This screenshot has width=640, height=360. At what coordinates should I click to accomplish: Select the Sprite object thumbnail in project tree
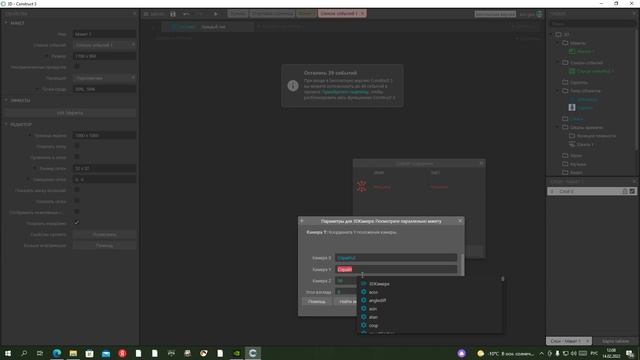[572, 107]
